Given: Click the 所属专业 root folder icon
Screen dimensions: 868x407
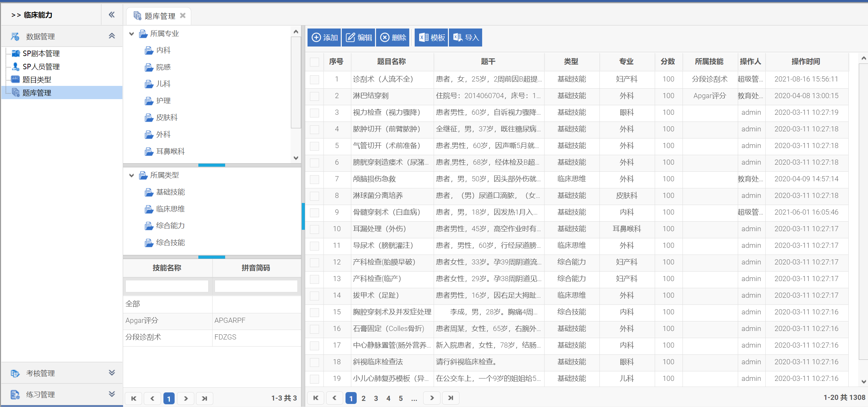Looking at the screenshot, I should coord(143,34).
